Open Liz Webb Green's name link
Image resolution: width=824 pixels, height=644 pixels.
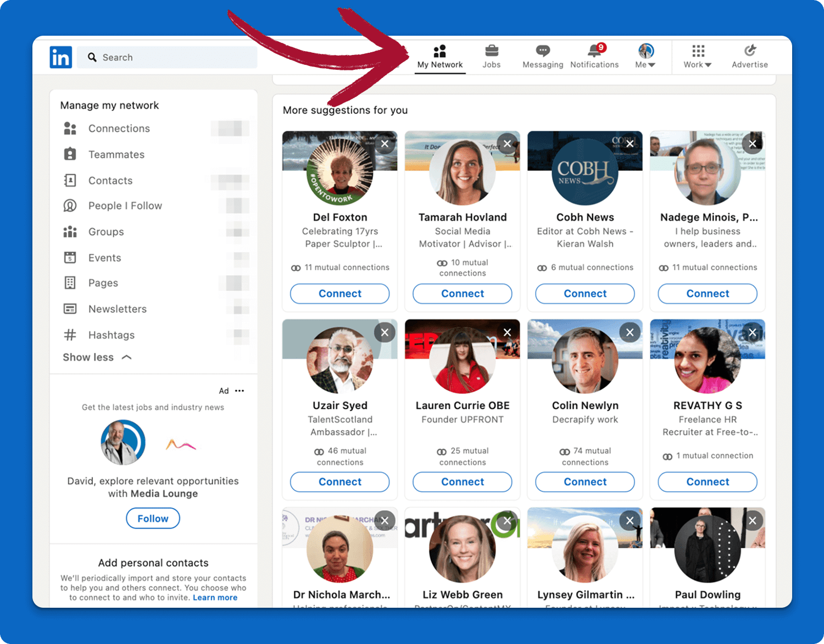463,595
